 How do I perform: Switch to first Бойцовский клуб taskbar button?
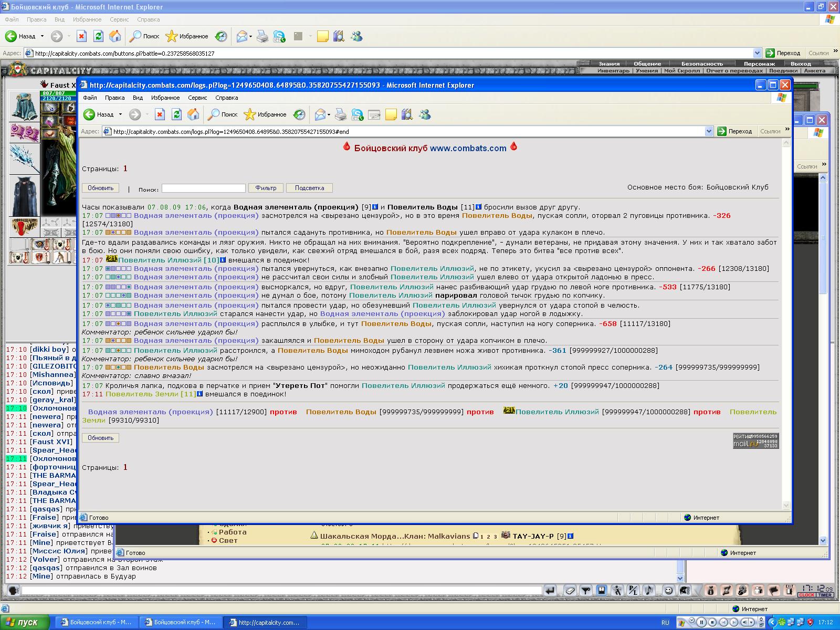tap(97, 622)
